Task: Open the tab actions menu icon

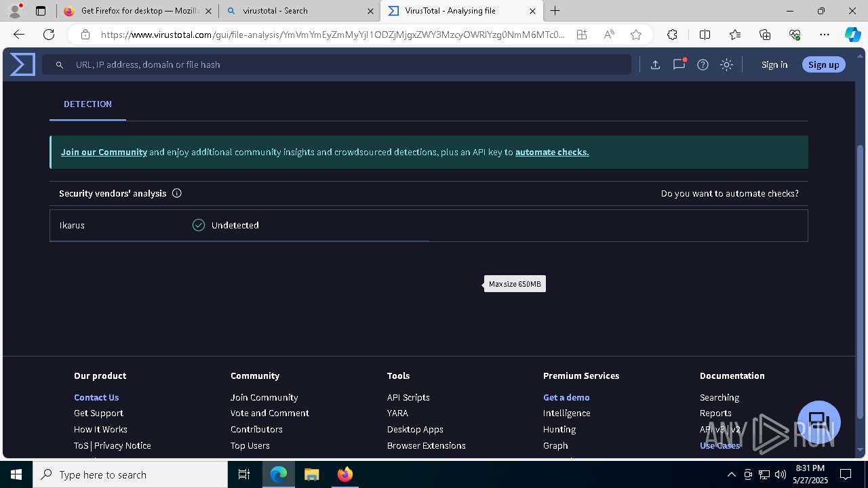Action: (x=41, y=11)
